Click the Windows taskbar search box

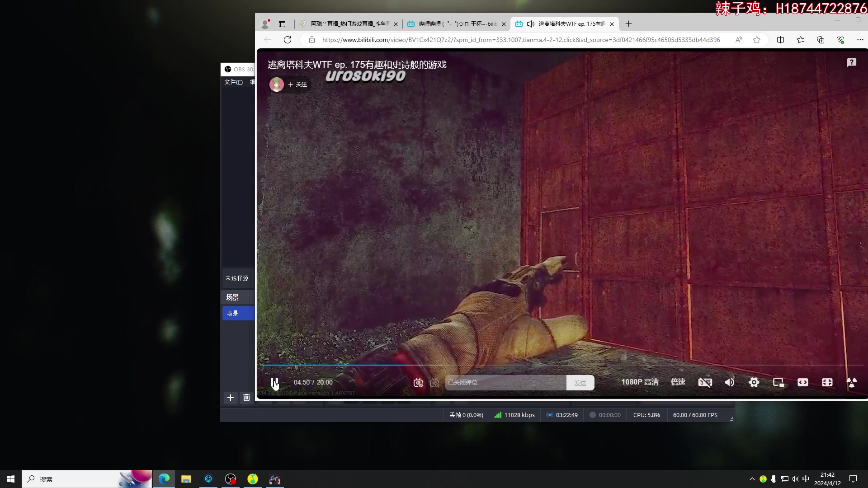tap(87, 479)
